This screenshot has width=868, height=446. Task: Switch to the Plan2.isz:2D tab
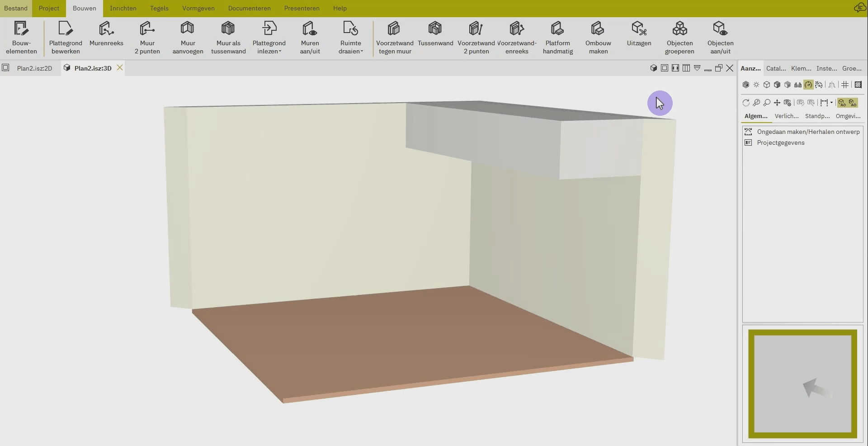pos(34,68)
